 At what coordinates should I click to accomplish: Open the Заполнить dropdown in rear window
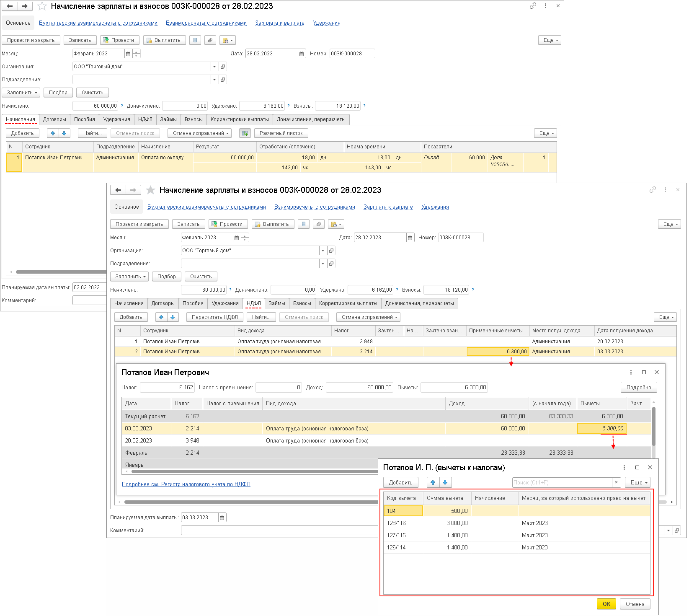pos(21,93)
